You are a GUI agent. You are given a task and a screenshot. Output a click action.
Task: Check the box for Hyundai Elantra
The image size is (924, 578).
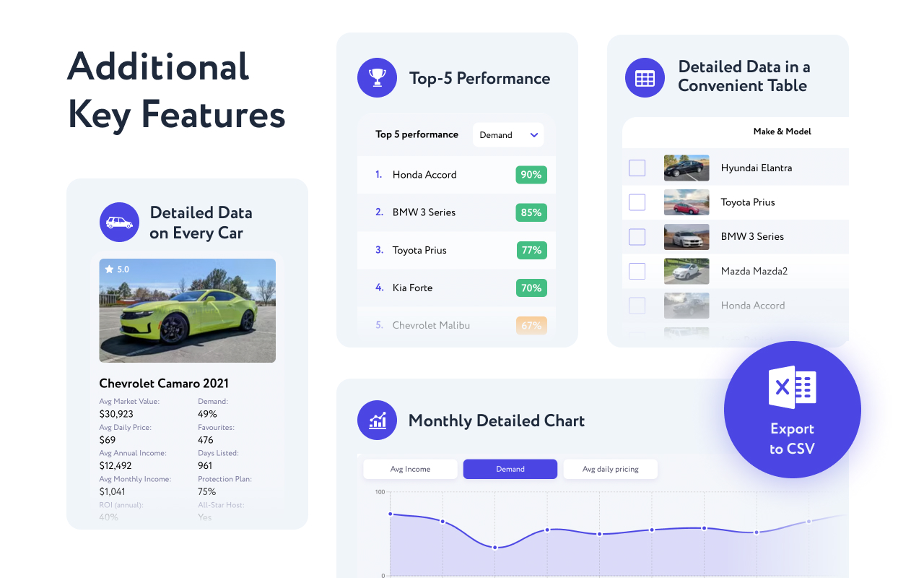coord(637,168)
